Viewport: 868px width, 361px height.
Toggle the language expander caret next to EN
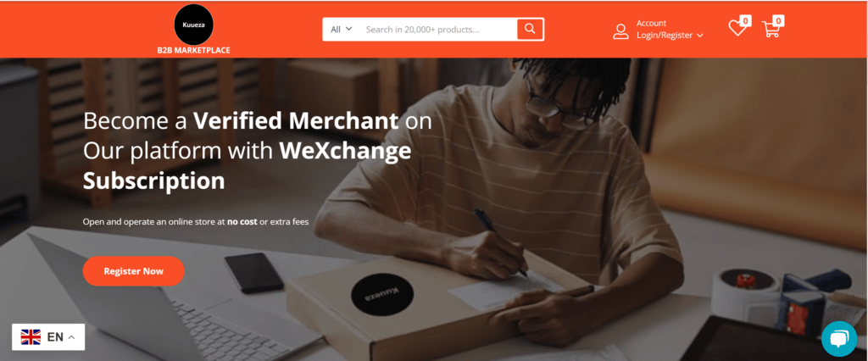pyautogui.click(x=71, y=337)
